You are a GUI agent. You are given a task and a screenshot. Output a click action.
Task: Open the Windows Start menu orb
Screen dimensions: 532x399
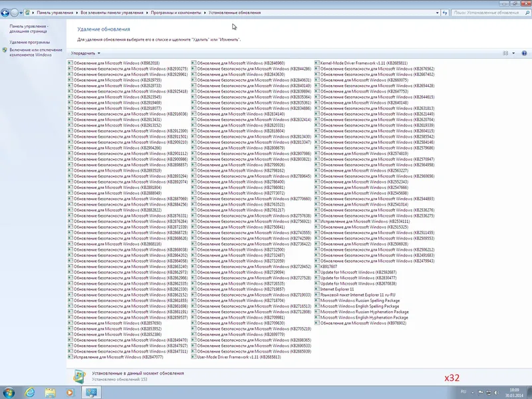click(9, 392)
